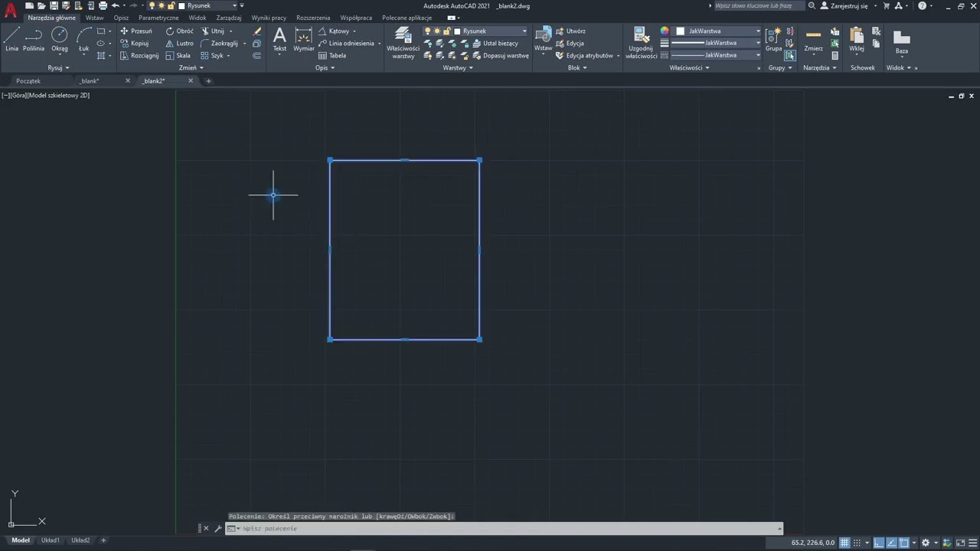Expand the Blok panel
980x551 pixels.
(577, 67)
